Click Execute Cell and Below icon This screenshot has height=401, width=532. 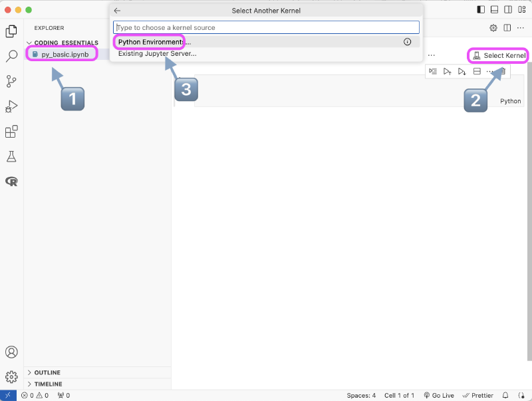462,71
